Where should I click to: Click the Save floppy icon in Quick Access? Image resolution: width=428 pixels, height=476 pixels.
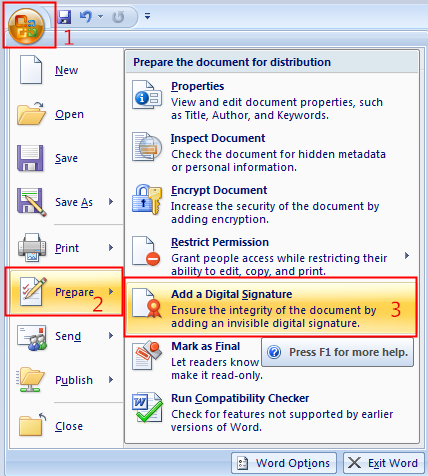64,16
